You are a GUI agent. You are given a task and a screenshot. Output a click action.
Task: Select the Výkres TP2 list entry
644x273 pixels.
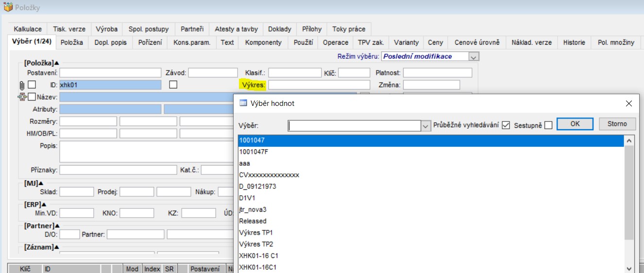click(x=430, y=244)
